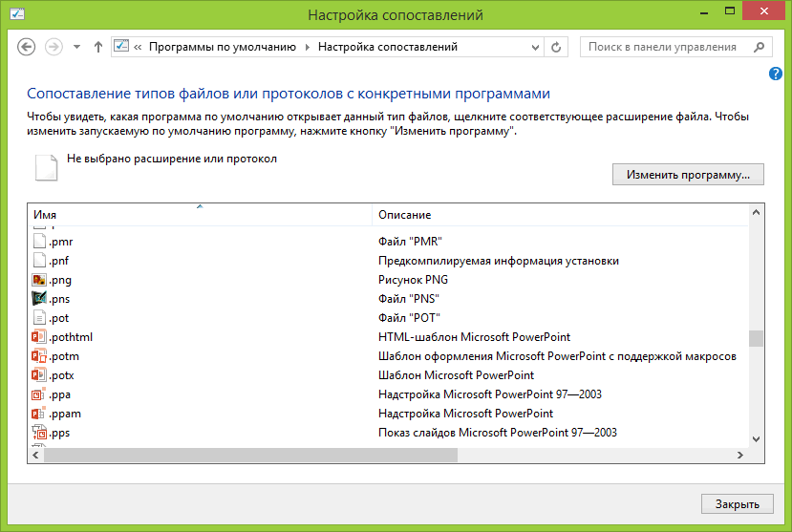Click the .pns file icon
The image size is (792, 532).
point(39,299)
